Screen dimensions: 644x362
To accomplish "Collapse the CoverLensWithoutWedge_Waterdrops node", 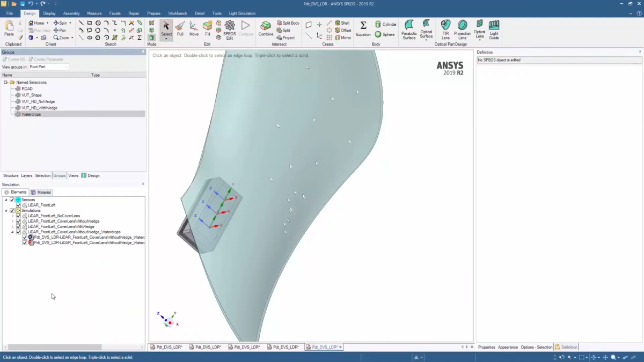I will tap(12, 232).
